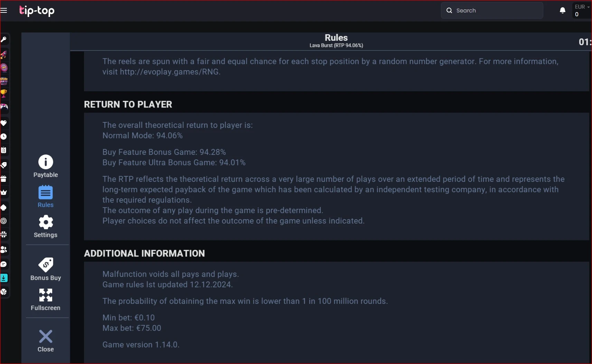Open basketball sports icon in sidebar

click(4, 235)
